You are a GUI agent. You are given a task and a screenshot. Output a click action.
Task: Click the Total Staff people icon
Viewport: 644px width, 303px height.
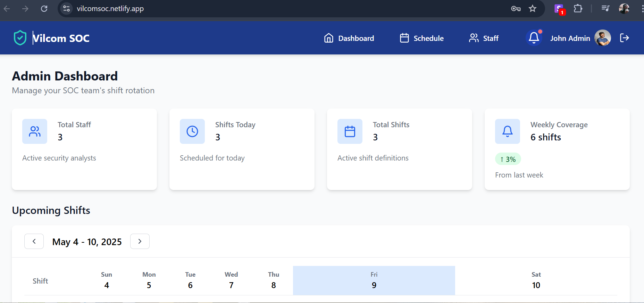click(x=35, y=131)
